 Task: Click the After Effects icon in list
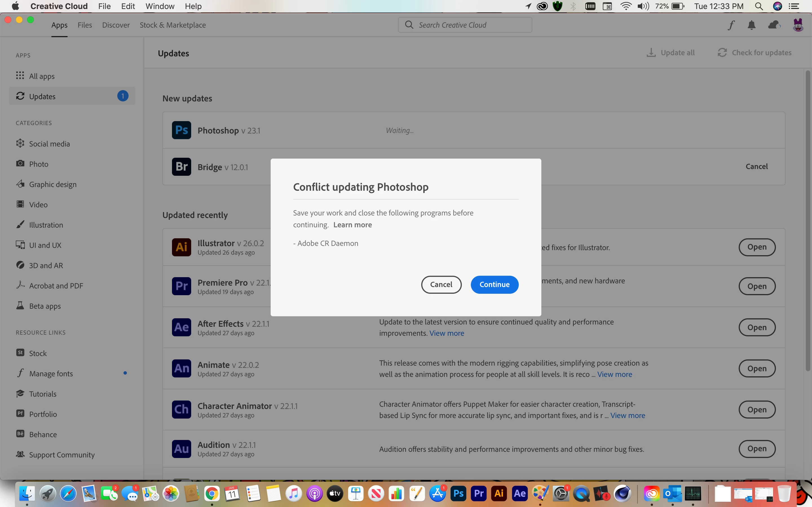[x=182, y=327]
